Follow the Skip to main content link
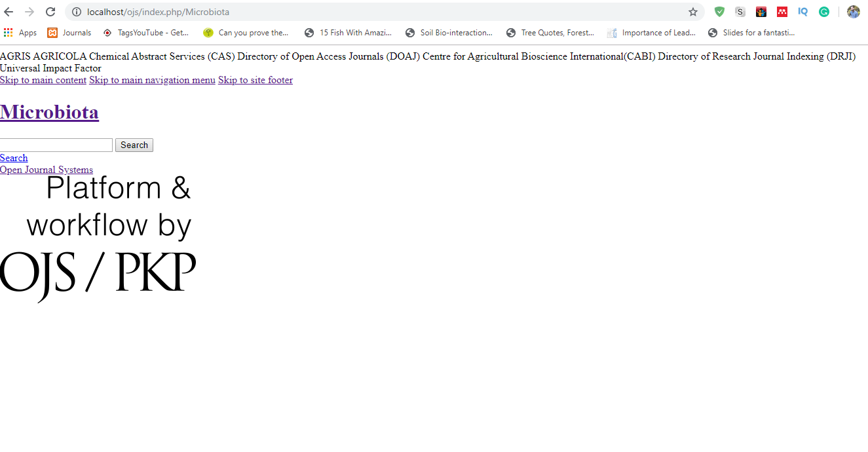 point(43,80)
